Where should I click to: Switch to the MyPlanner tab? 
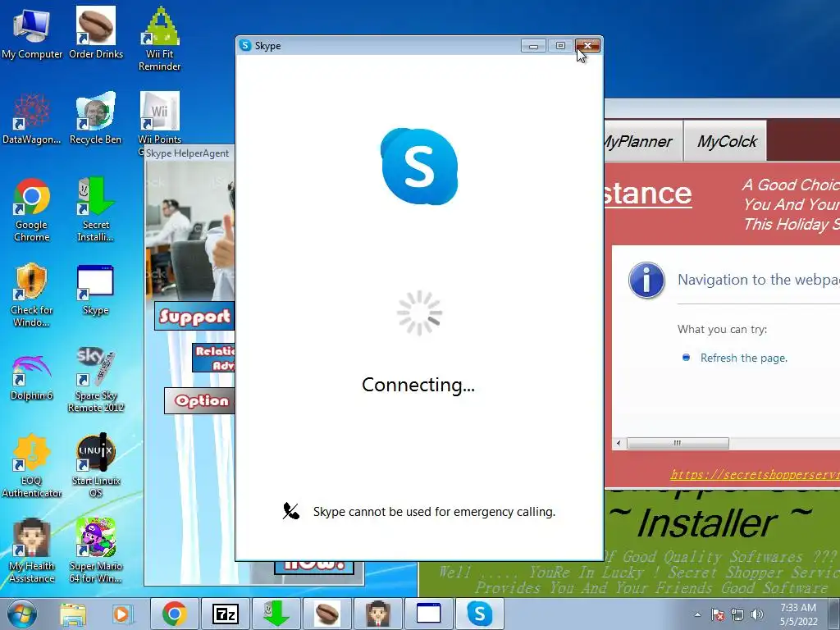643,141
